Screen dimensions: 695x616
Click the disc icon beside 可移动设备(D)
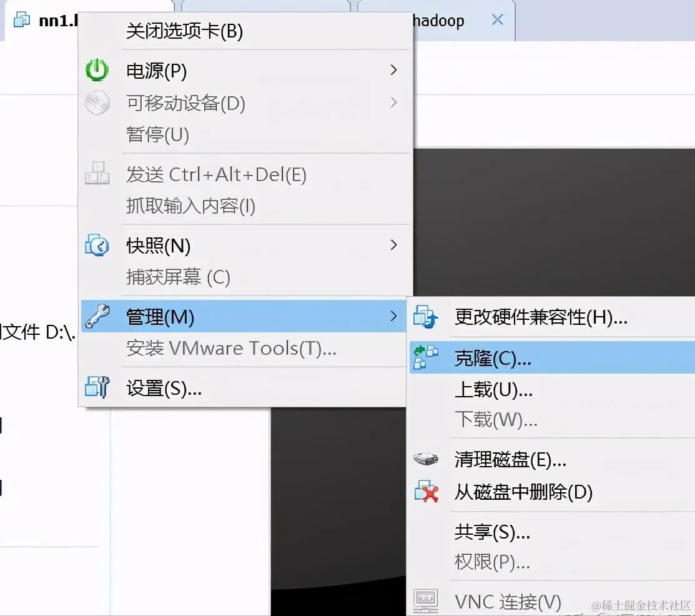coord(97,102)
